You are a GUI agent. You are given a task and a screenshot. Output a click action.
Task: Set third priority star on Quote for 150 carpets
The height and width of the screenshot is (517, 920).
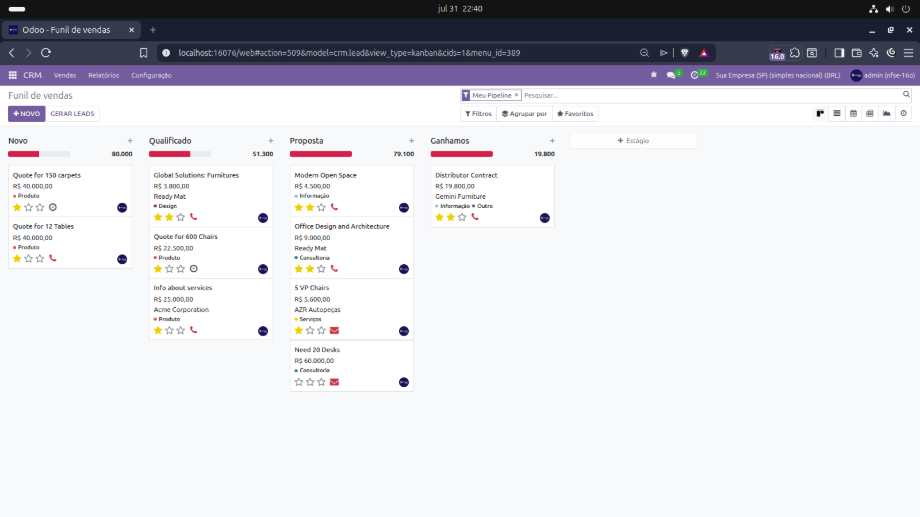[x=40, y=207]
